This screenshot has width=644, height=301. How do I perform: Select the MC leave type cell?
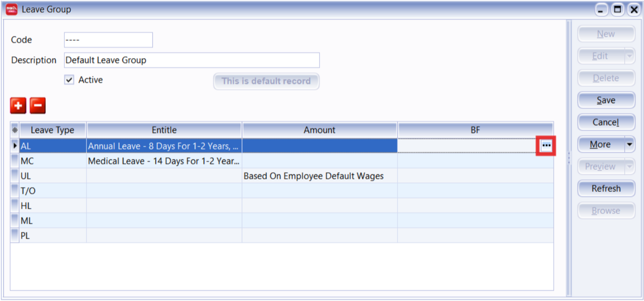(x=53, y=161)
